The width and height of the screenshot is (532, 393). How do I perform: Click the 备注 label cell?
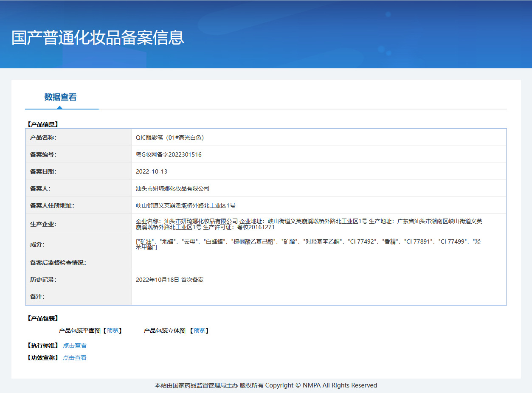pyautogui.click(x=79, y=297)
